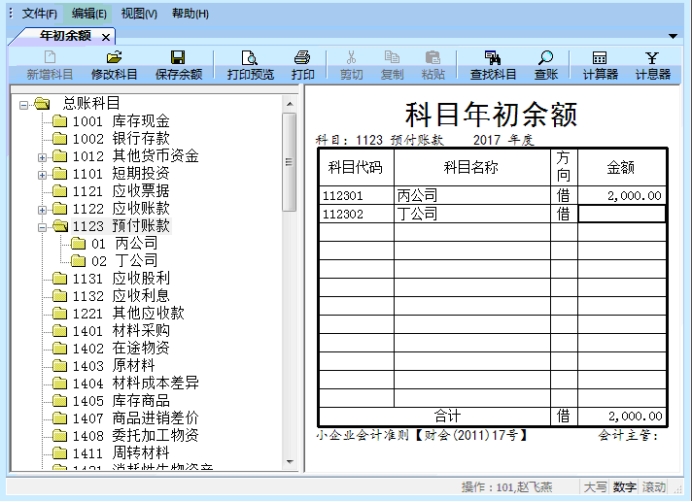Select 1404 材料成本差异 in tree
Image resolution: width=692 pixels, height=502 pixels.
click(x=135, y=383)
